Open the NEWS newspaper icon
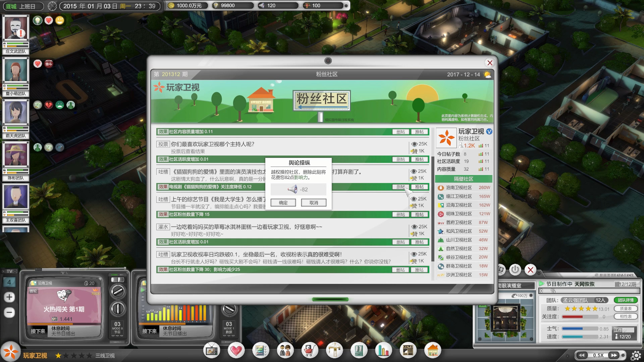This screenshot has height=362, width=644. pyautogui.click(x=408, y=350)
